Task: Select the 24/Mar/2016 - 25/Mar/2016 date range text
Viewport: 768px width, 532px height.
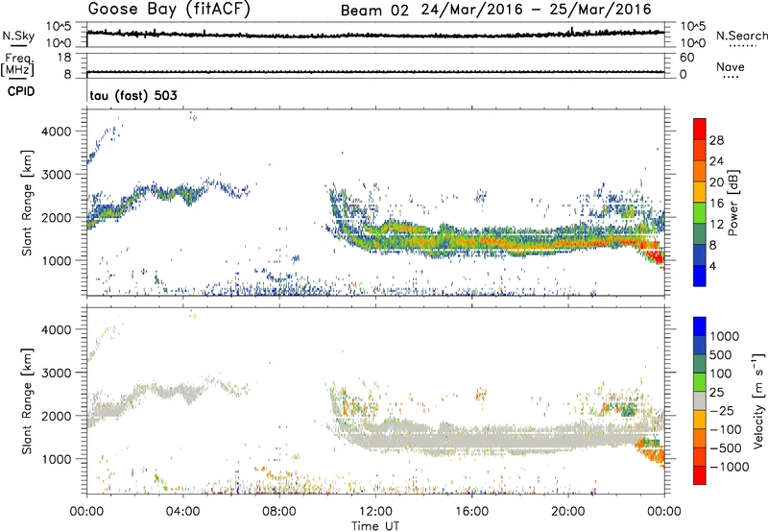Action: [537, 10]
